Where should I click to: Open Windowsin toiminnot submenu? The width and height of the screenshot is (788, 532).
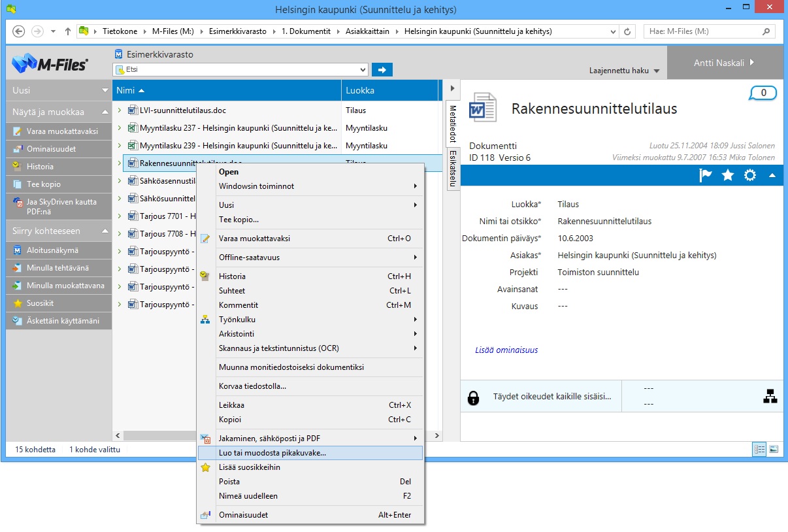pyautogui.click(x=311, y=186)
